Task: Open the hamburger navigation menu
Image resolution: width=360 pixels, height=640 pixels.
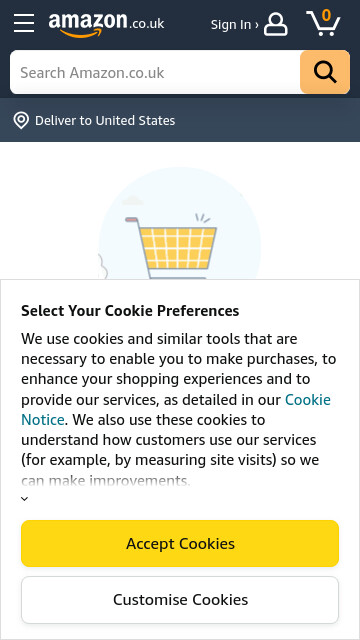Action: (24, 23)
